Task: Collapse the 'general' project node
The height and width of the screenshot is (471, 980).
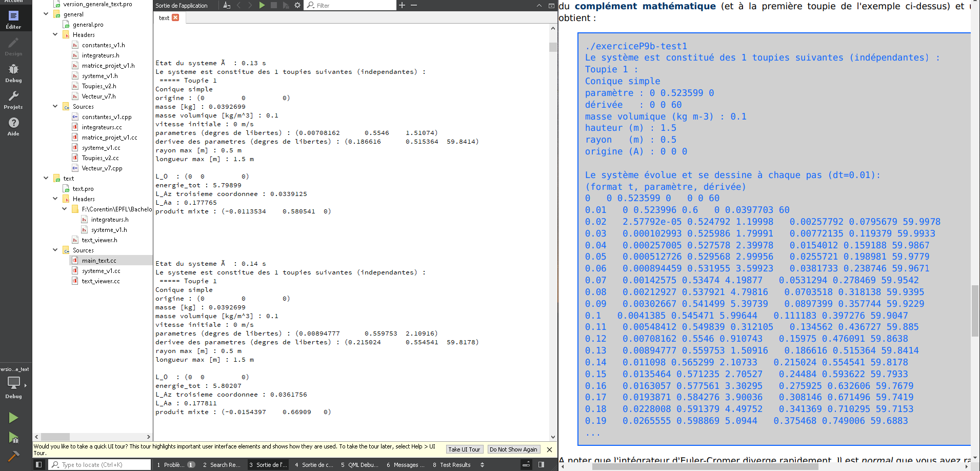Action: (46, 14)
